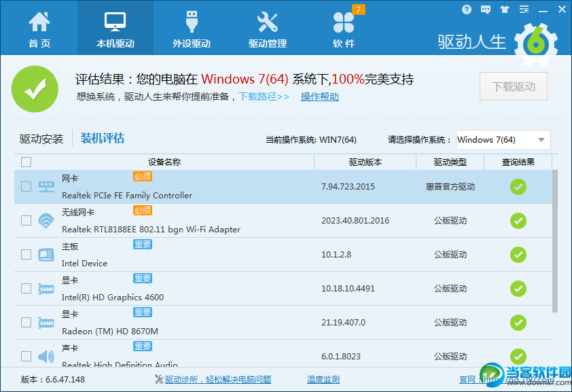Check the 无线网卡 RTL8188EE row checkbox
The height and width of the screenshot is (392, 572).
26,221
